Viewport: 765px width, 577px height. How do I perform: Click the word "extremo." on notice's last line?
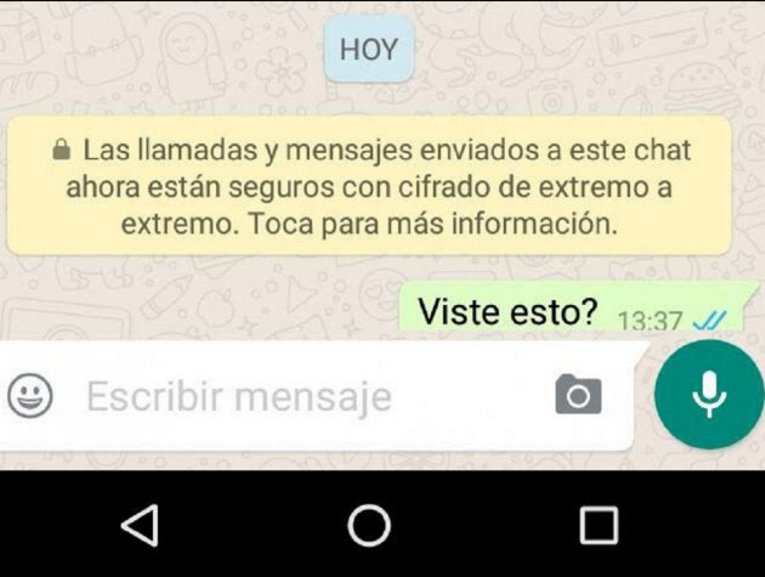181,224
